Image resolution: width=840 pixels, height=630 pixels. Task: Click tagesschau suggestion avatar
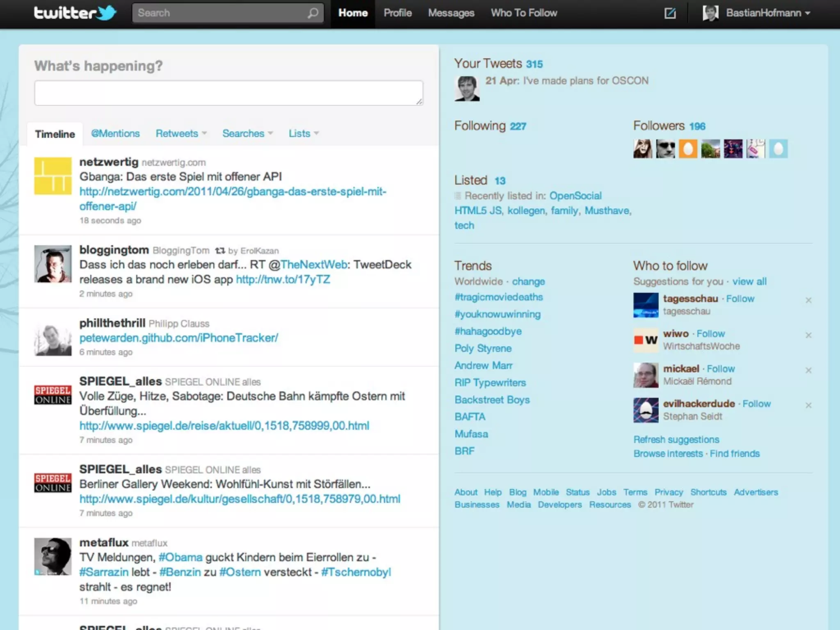point(646,305)
